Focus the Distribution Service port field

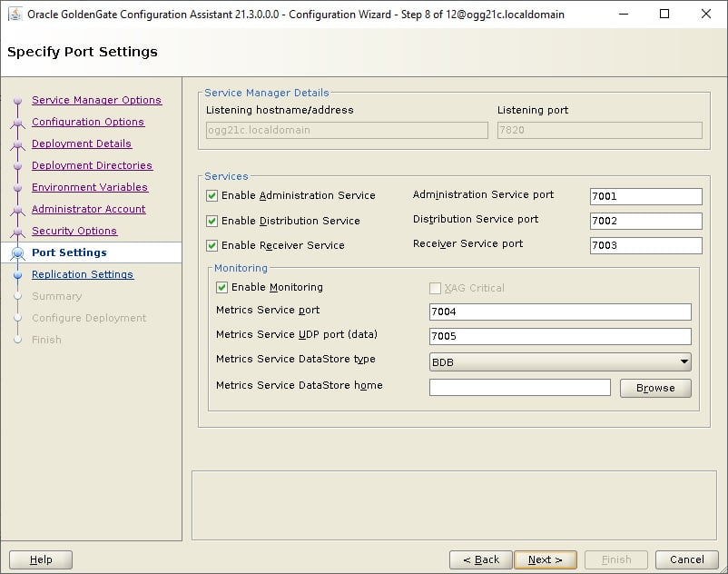(645, 221)
